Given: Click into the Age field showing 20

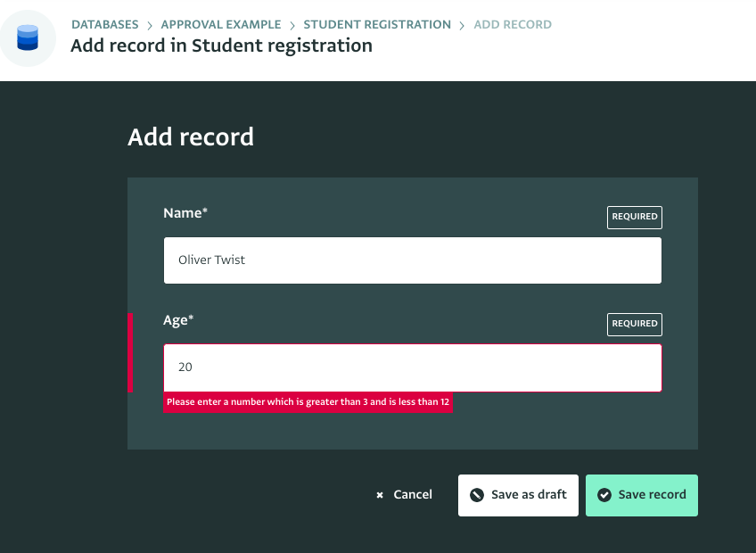Looking at the screenshot, I should click(412, 367).
